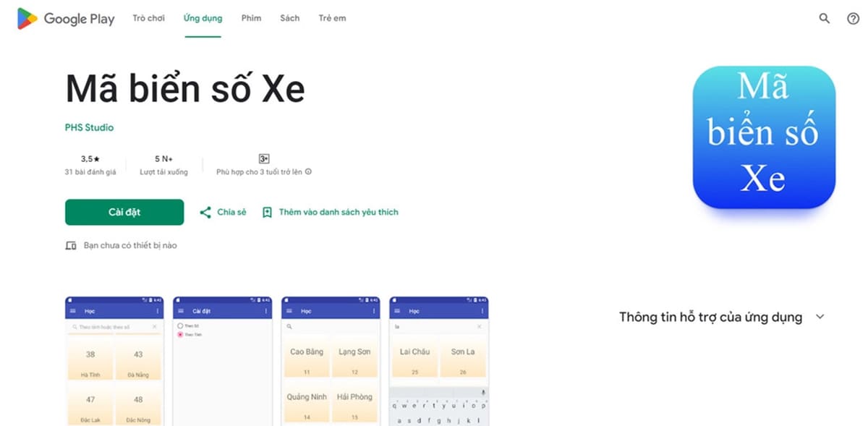Viewport: 868px width, 426px height.
Task: Click the Google Play logo
Action: click(x=66, y=19)
